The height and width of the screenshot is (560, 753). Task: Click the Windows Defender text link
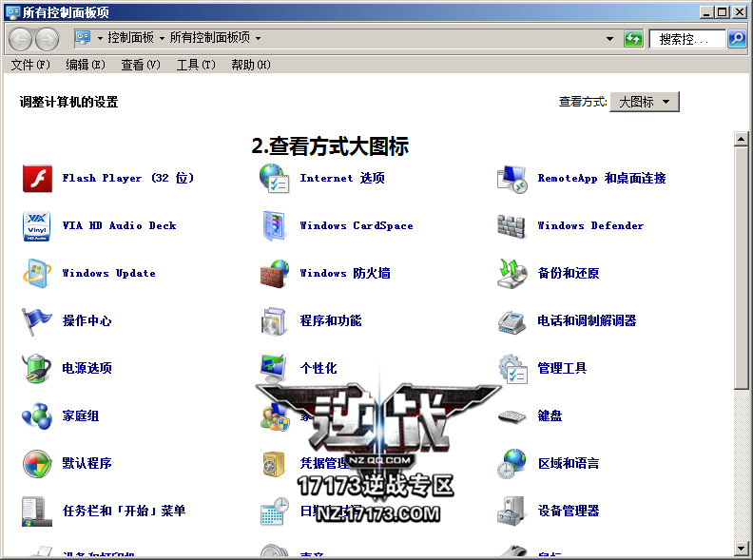point(590,225)
